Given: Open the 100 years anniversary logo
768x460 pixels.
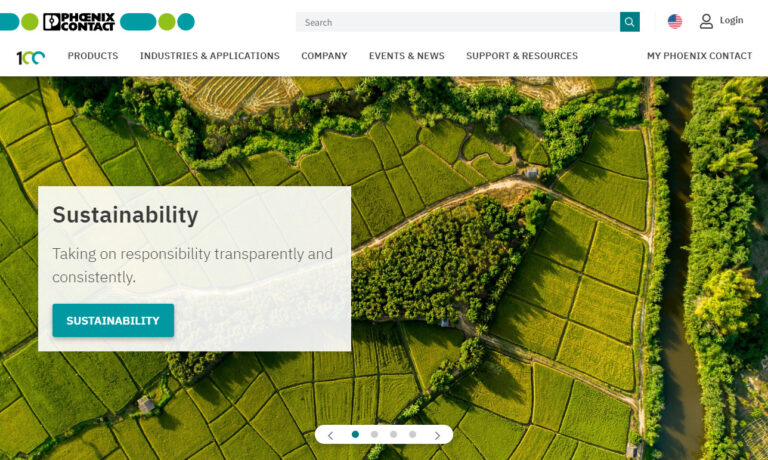Looking at the screenshot, I should (x=30, y=57).
